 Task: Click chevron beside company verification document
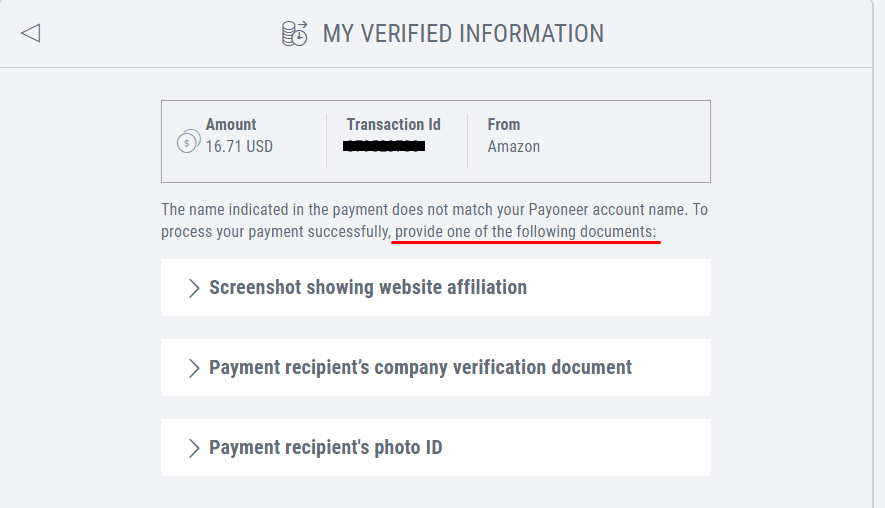click(194, 368)
